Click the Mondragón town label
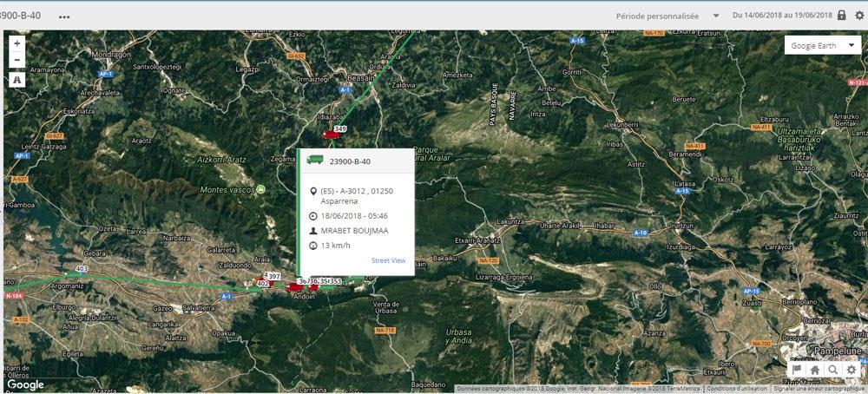Viewport: 868px width, 394px height. pos(112,56)
